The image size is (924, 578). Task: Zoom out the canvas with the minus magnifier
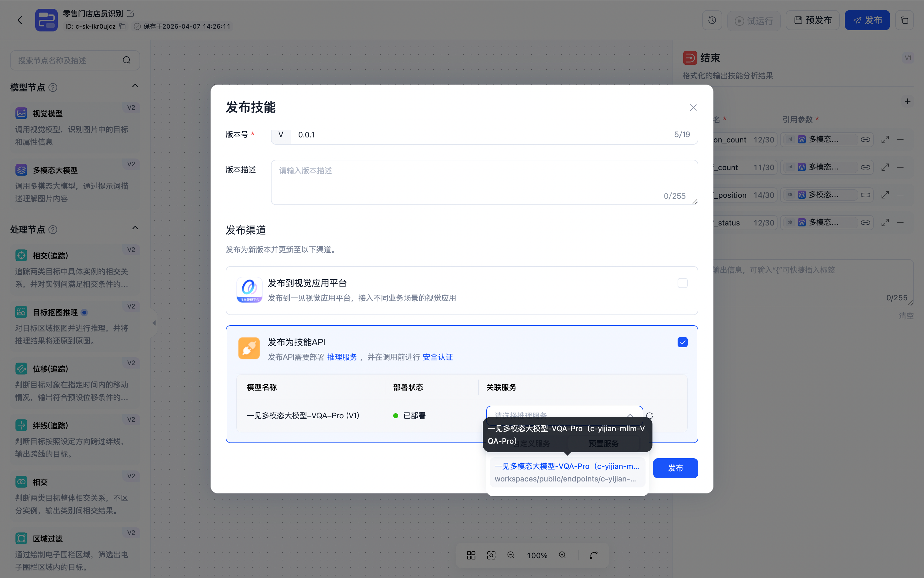click(511, 555)
